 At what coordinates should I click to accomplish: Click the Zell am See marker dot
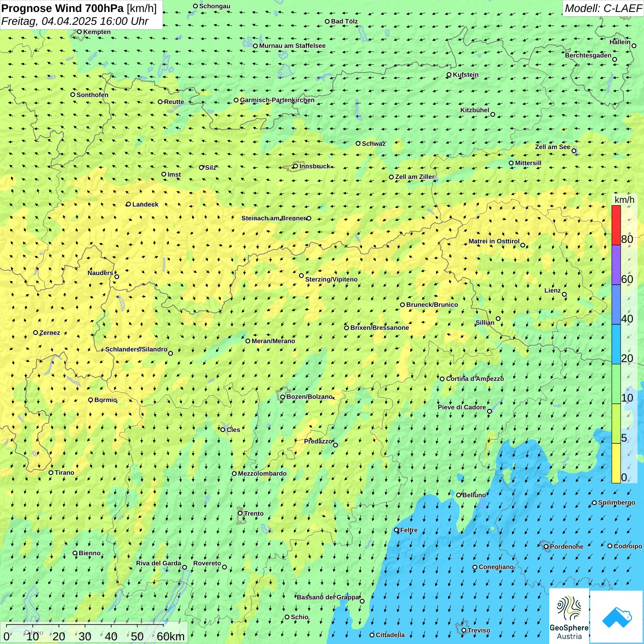pos(574,151)
